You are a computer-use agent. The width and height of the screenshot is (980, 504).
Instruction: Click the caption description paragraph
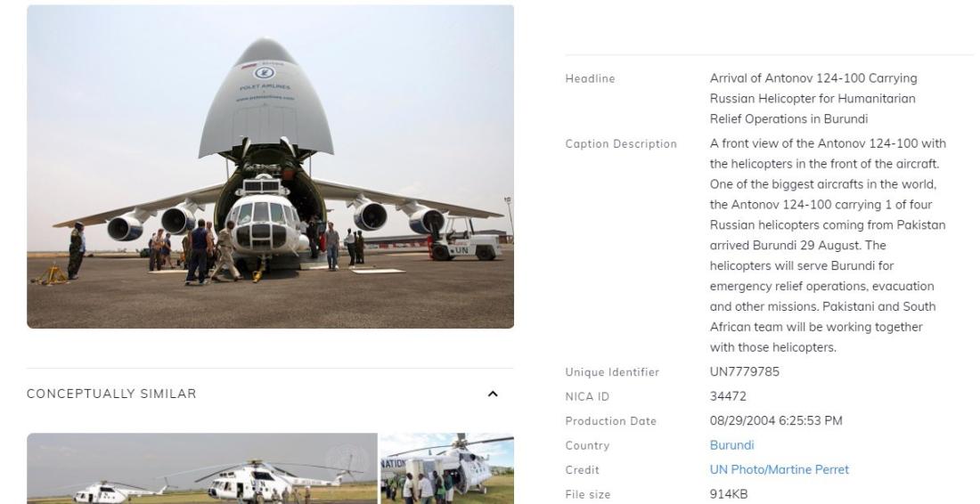point(828,246)
